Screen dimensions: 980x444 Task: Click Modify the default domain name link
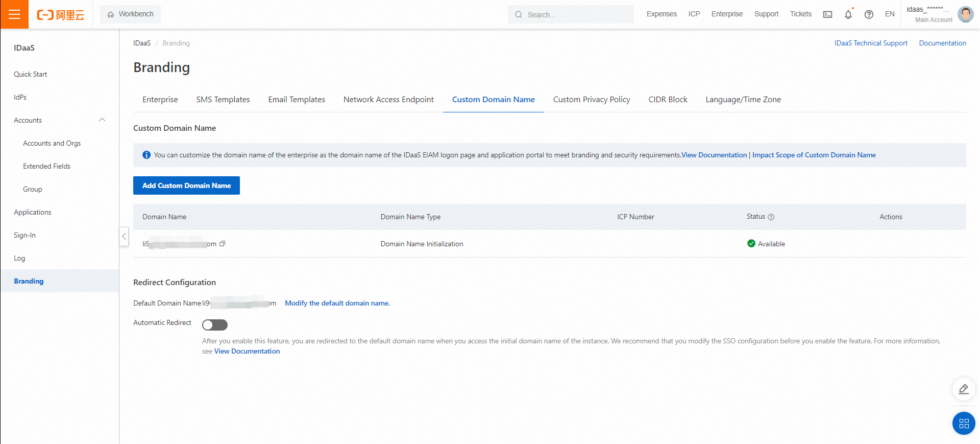pyautogui.click(x=337, y=303)
